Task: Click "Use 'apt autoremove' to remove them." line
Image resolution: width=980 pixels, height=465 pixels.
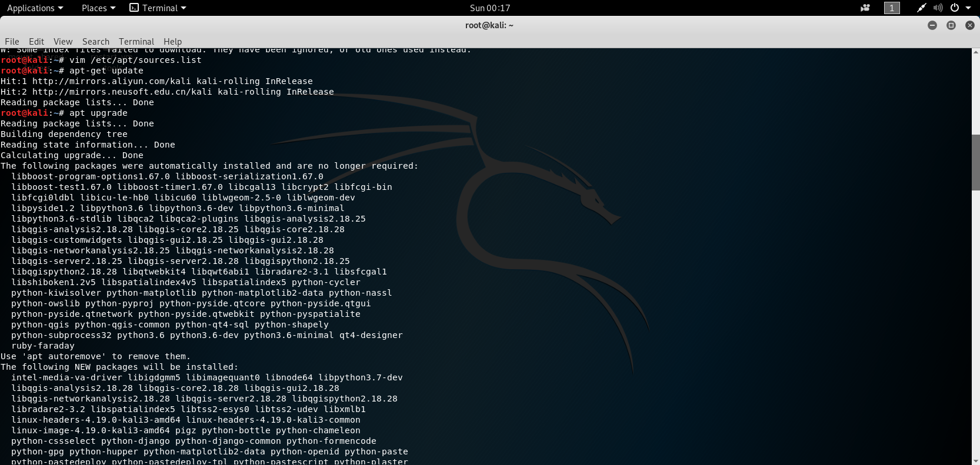Action: tap(95, 356)
